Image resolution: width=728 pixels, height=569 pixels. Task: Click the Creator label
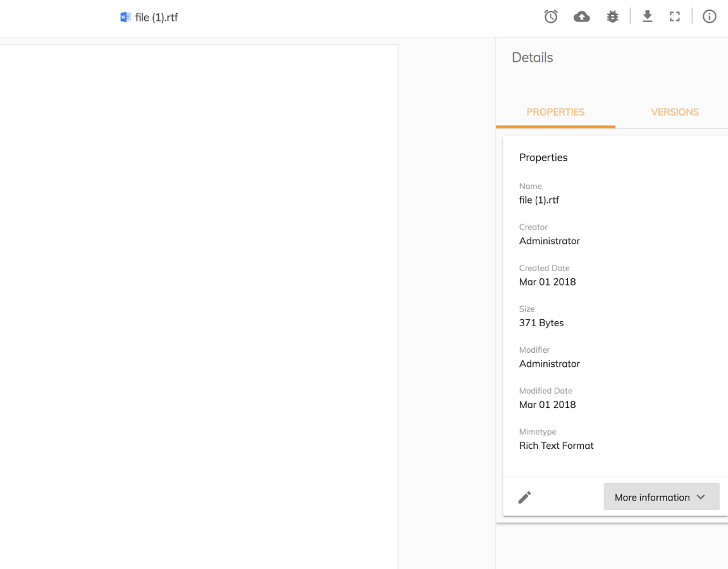tap(533, 227)
